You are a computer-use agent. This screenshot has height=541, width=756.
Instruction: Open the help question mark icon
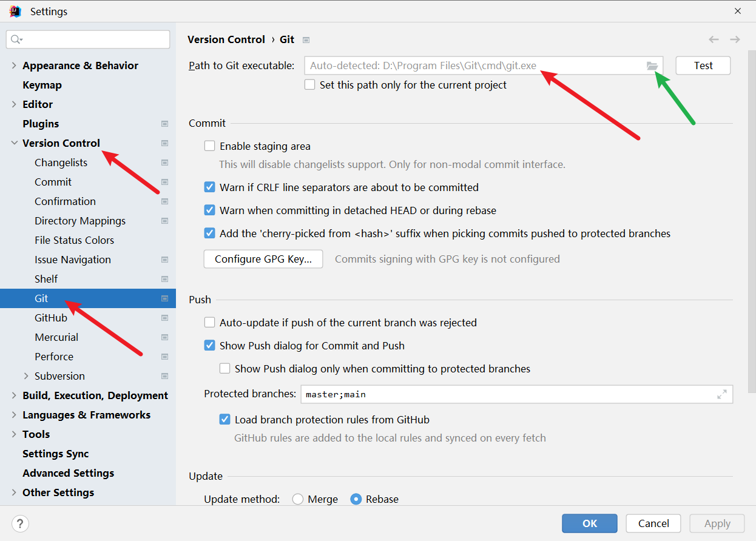tap(20, 523)
